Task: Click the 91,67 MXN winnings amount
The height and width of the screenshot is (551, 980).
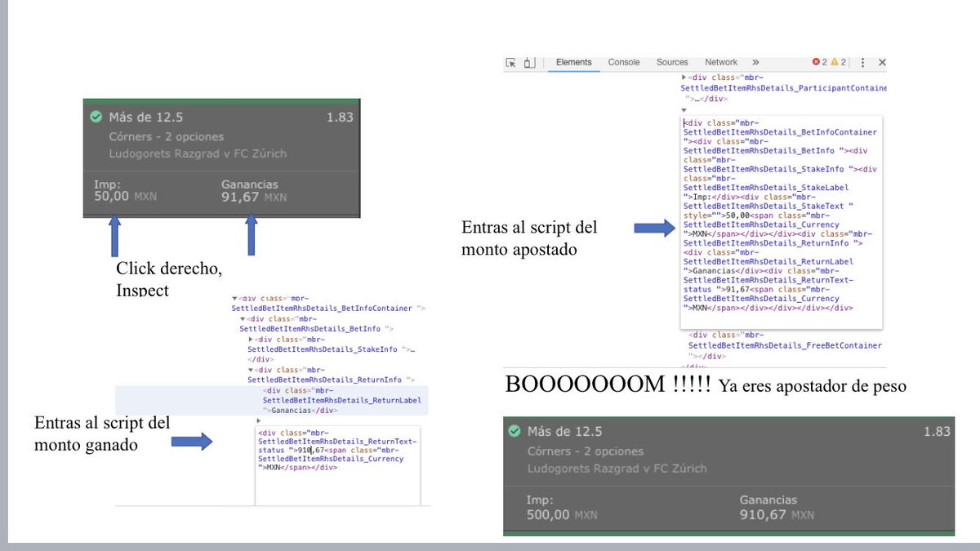Action: (254, 197)
